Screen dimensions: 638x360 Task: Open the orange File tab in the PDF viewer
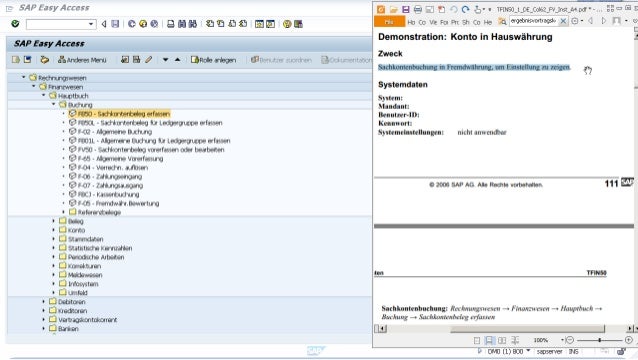tap(389, 22)
